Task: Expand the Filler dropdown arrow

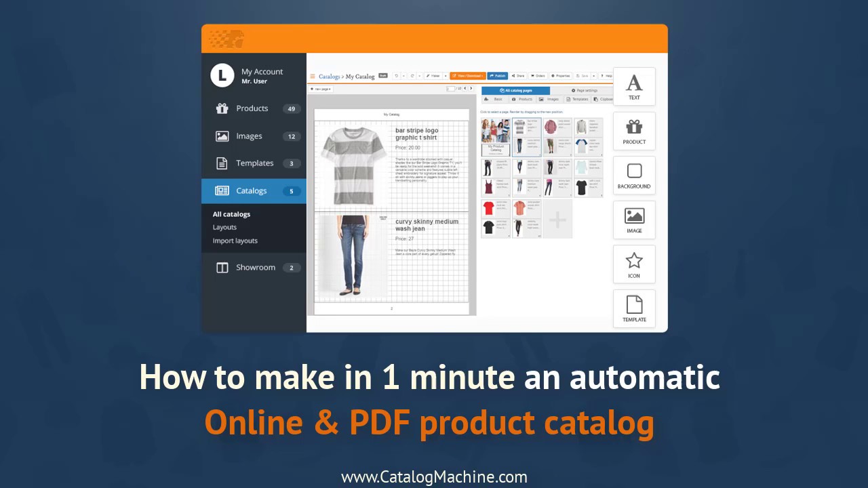Action: tap(446, 76)
